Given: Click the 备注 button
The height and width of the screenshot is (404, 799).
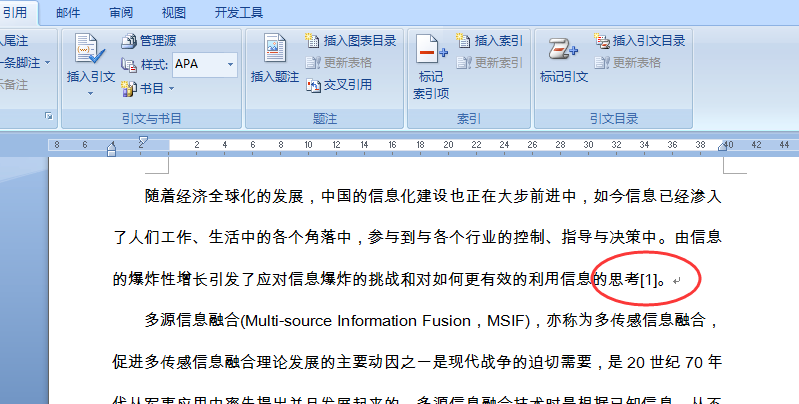Looking at the screenshot, I should click(x=14, y=85).
